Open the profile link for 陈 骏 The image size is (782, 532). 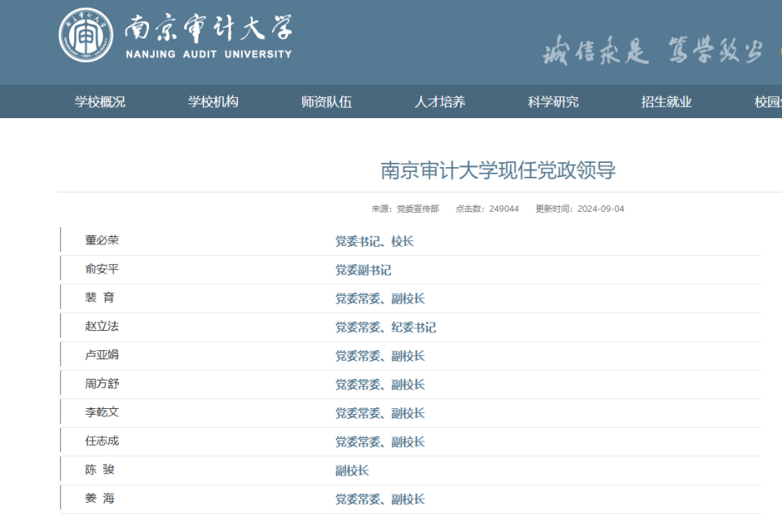(99, 470)
